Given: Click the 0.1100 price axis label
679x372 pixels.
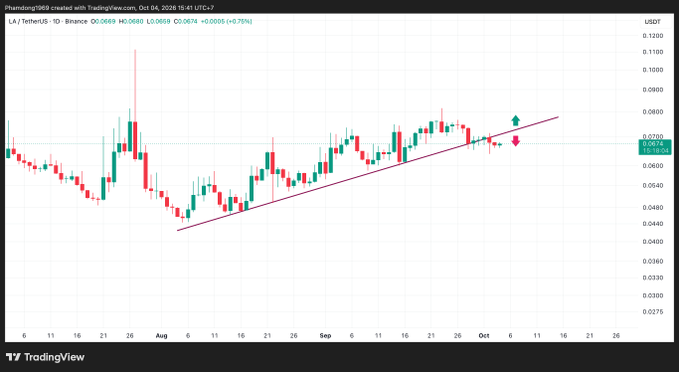Looking at the screenshot, I should (x=653, y=52).
